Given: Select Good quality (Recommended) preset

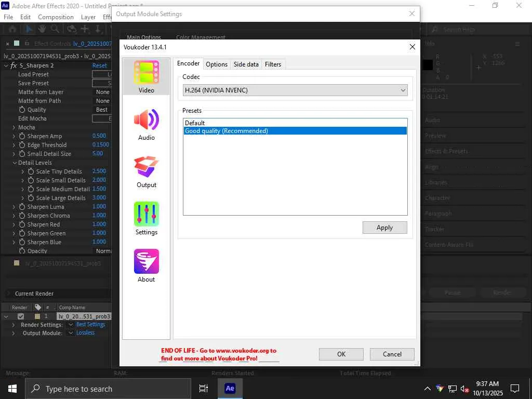Looking at the screenshot, I should pyautogui.click(x=295, y=130).
